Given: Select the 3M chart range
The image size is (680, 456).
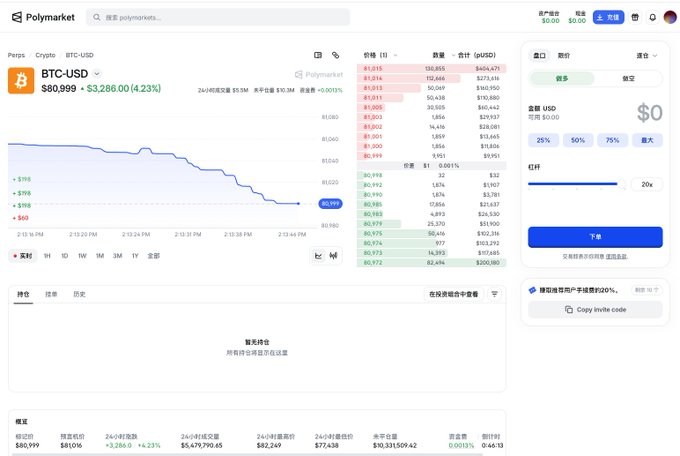Looking at the screenshot, I should [x=118, y=256].
